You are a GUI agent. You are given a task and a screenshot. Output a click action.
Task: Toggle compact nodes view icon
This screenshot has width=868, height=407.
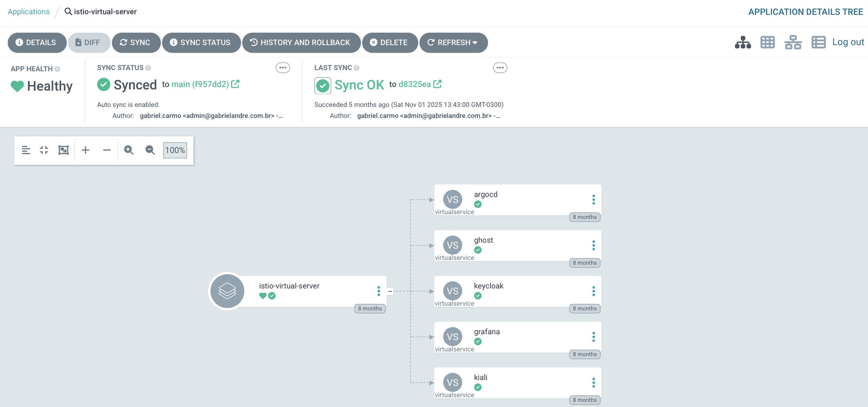coord(44,150)
